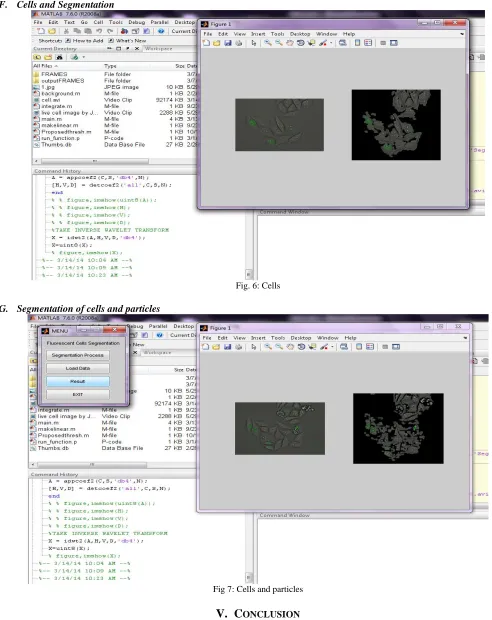492x620 pixels.
Task: Select Data Cursor tool in Fig. 6 figure toolbar
Action: 311,43
